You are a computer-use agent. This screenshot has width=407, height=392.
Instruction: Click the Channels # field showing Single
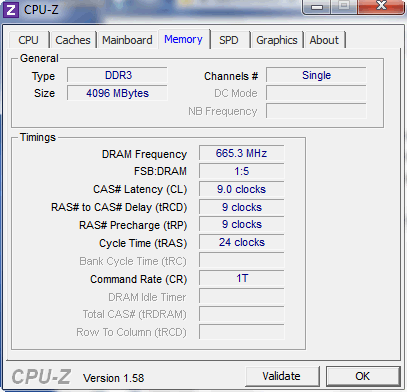(316, 75)
